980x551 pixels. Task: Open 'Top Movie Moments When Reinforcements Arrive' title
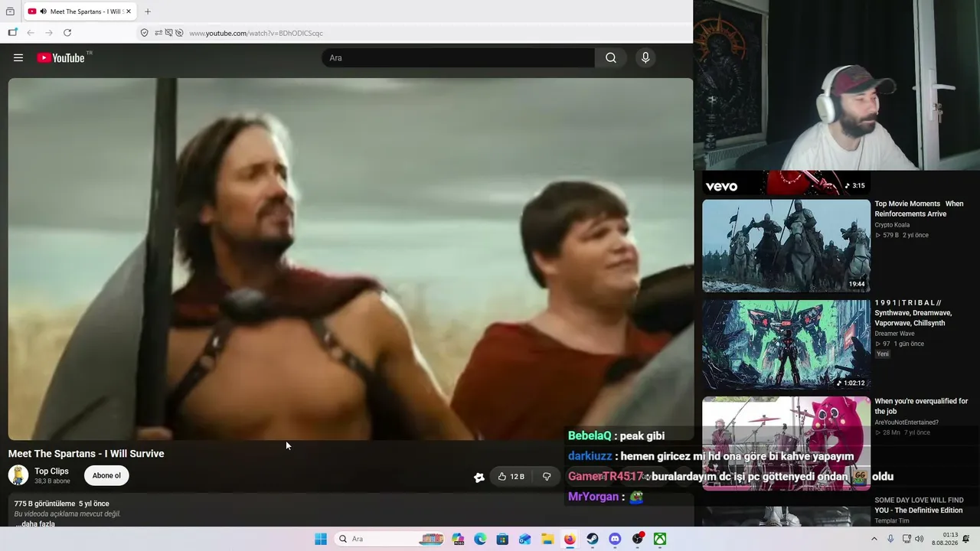[919, 209]
